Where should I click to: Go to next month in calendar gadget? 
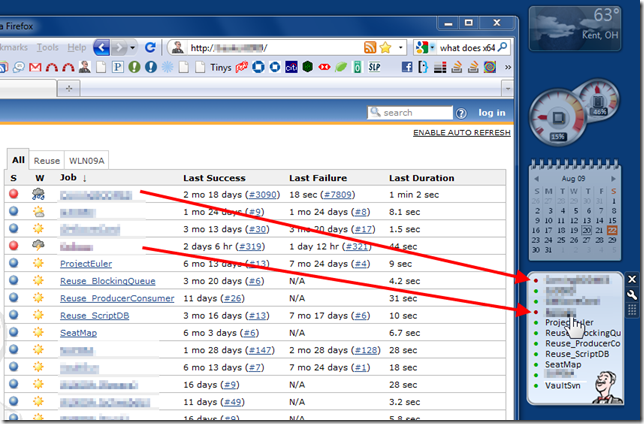[x=613, y=179]
